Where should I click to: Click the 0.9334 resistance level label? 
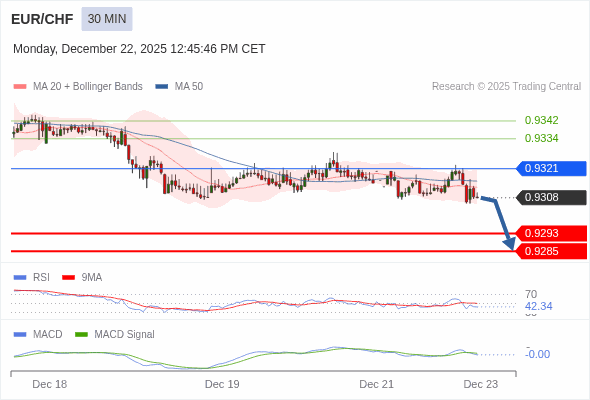pyautogui.click(x=541, y=138)
